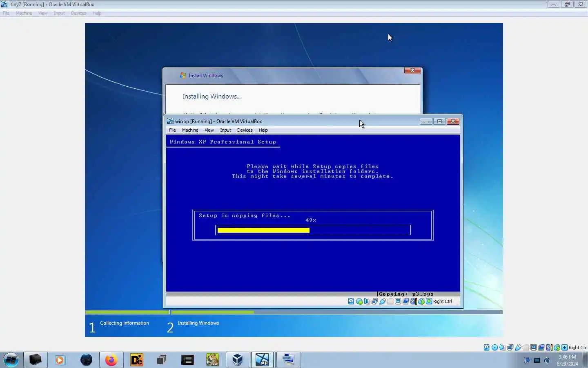Open the media player taskbar icon
Viewport: 588px width, 368px height.
(x=60, y=360)
